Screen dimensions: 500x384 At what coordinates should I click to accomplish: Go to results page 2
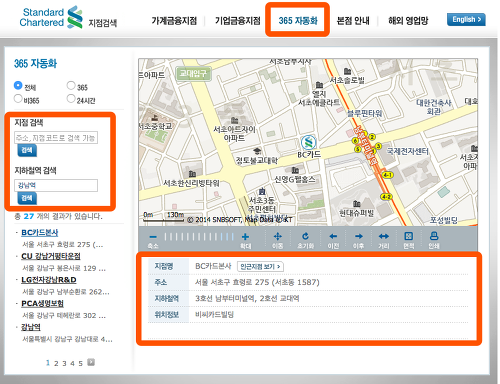(x=56, y=363)
